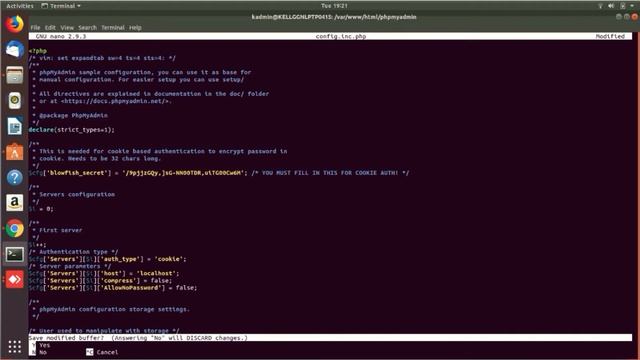This screenshot has width=640, height=360.
Task: Click the GNU nano 2.9.3 label
Action: 61,36
